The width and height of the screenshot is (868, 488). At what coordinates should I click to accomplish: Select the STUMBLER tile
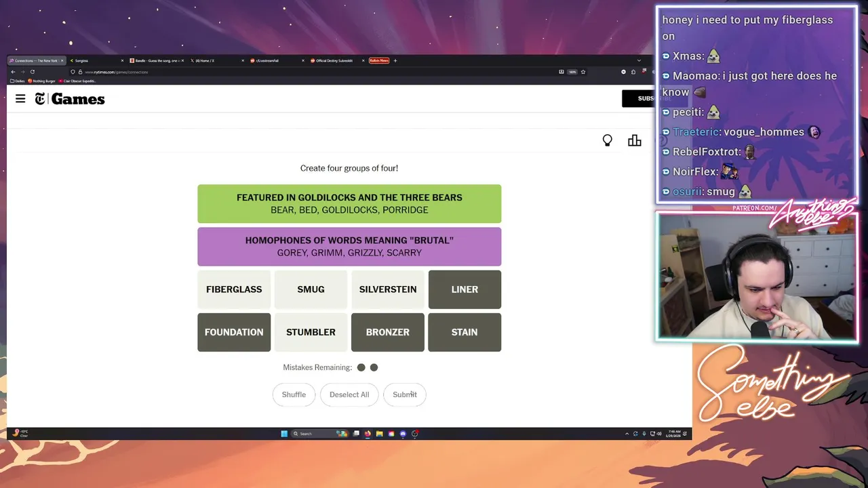(311, 332)
